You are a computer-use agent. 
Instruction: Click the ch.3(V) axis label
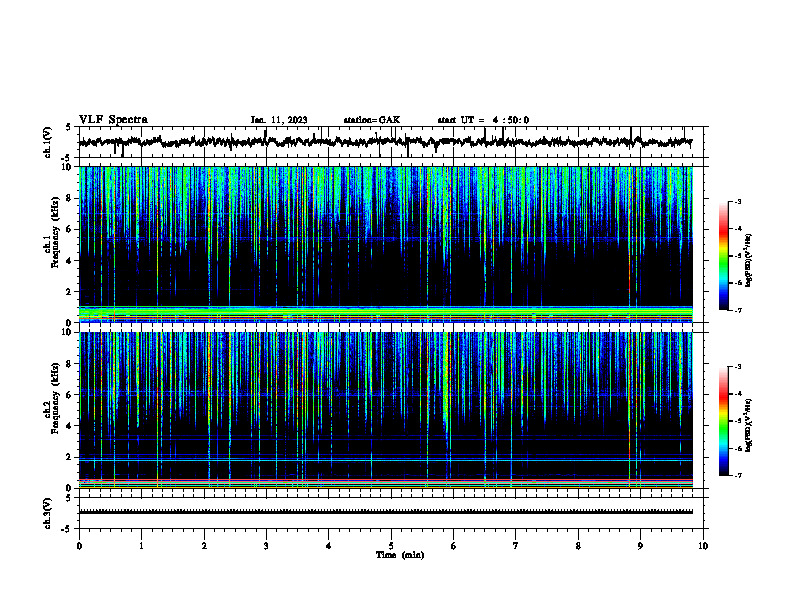pyautogui.click(x=47, y=513)
